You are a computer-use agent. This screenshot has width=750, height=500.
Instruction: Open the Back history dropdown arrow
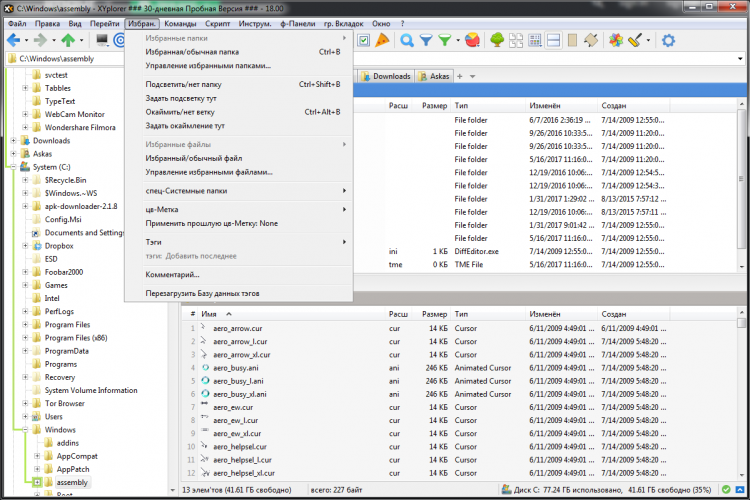26,41
